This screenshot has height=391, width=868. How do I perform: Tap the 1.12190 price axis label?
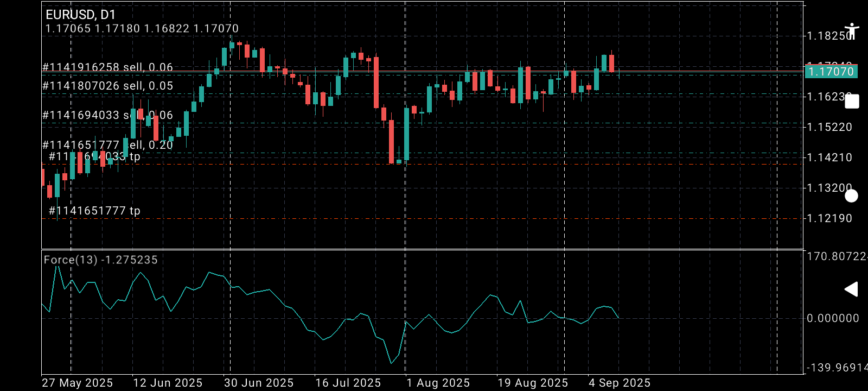[x=830, y=218]
